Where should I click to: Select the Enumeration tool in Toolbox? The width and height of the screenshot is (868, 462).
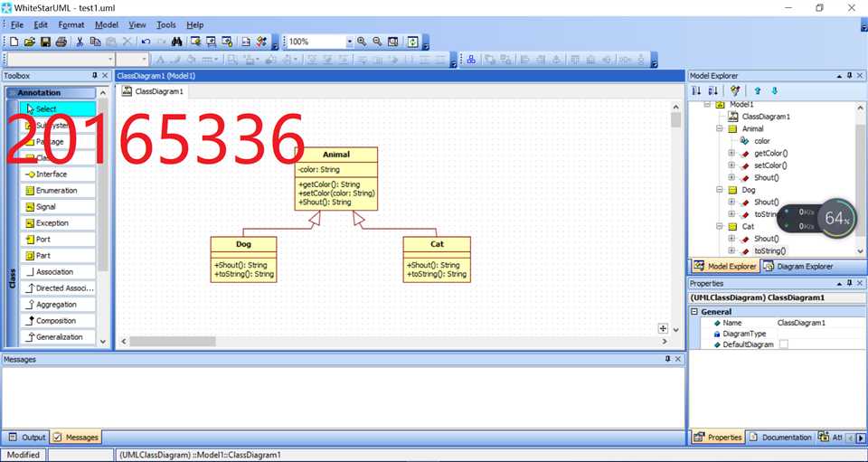click(x=58, y=191)
